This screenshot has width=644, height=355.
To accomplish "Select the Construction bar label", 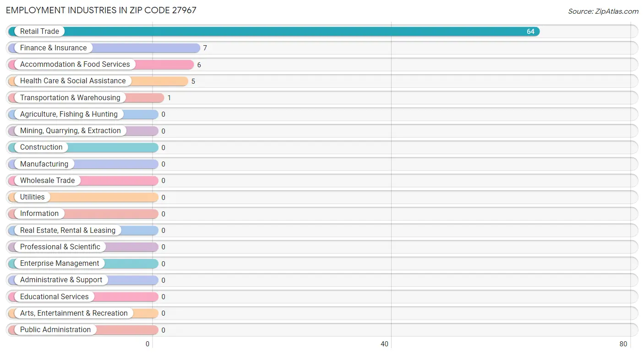I will [41, 147].
